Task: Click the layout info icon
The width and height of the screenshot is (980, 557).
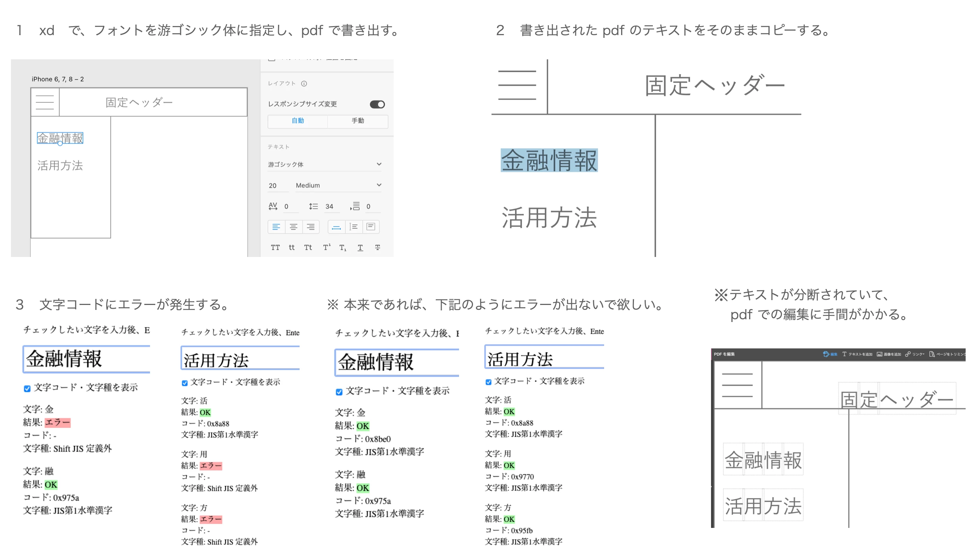Action: pyautogui.click(x=304, y=84)
